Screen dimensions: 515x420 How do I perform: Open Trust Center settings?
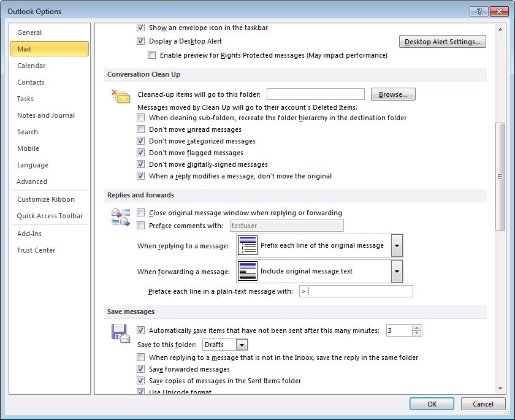[50, 250]
